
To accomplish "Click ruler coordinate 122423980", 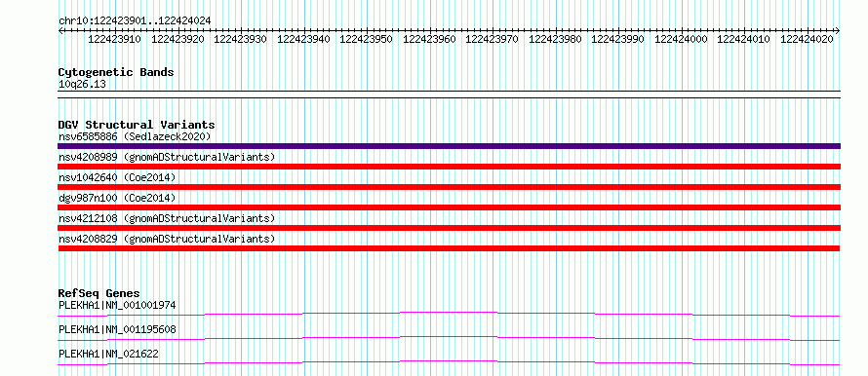I will 555,39.
